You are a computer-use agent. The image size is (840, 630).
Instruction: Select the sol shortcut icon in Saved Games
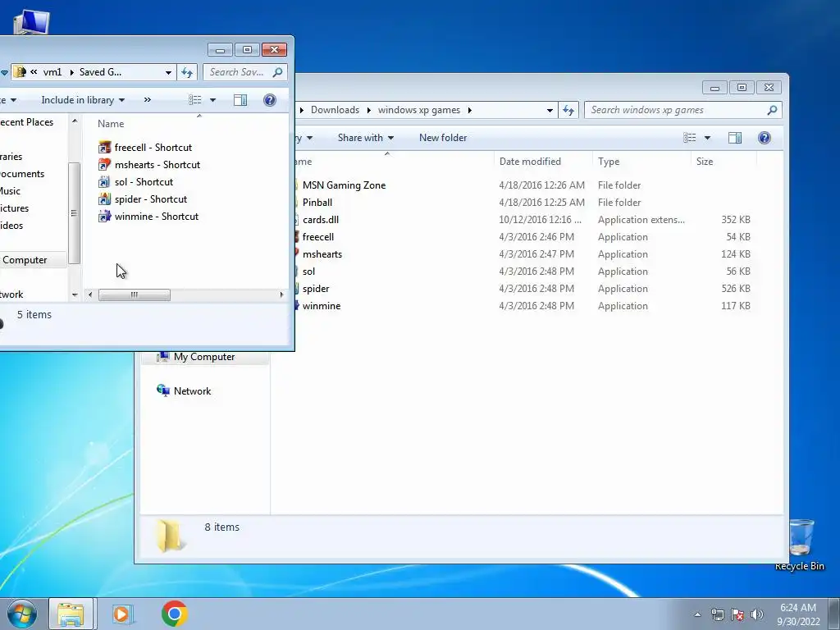(104, 181)
